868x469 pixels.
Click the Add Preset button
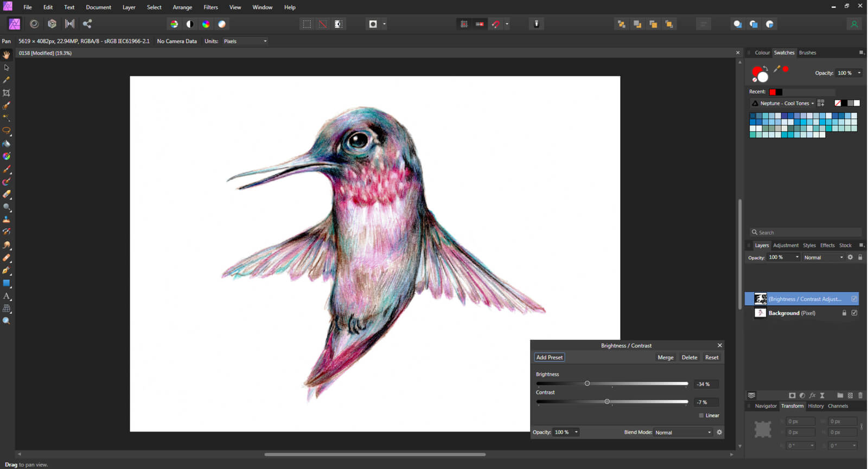(549, 357)
